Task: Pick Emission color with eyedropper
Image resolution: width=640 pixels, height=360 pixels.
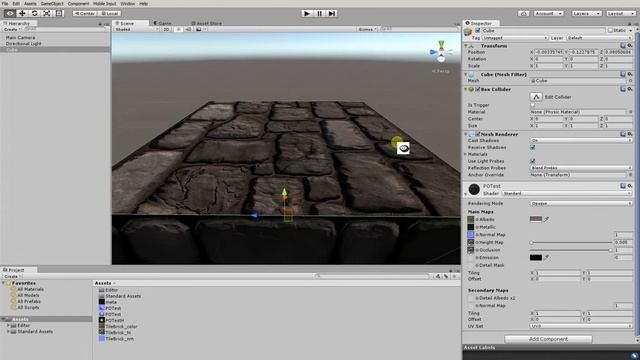Action: pyautogui.click(x=547, y=257)
